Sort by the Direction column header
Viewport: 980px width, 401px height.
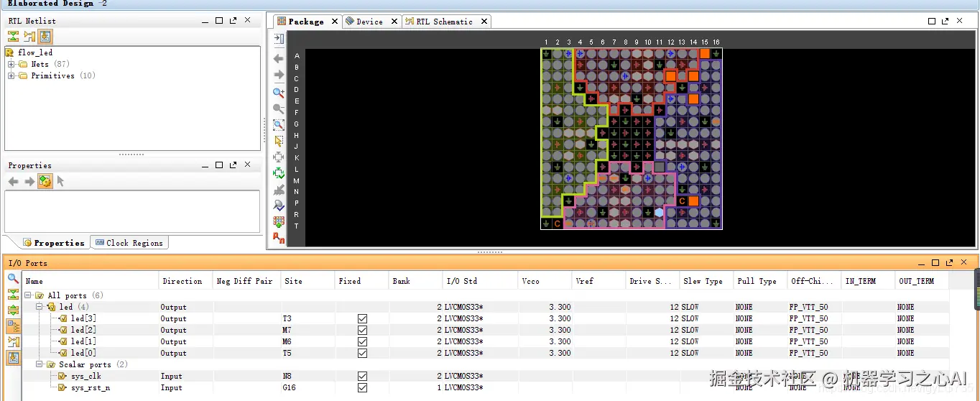click(186, 281)
